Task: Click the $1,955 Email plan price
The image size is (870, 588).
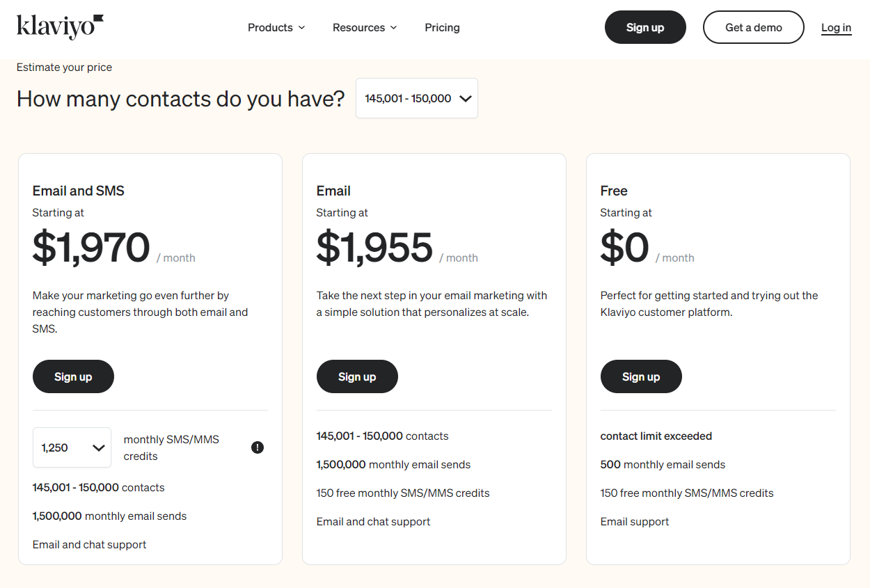Action: coord(374,247)
